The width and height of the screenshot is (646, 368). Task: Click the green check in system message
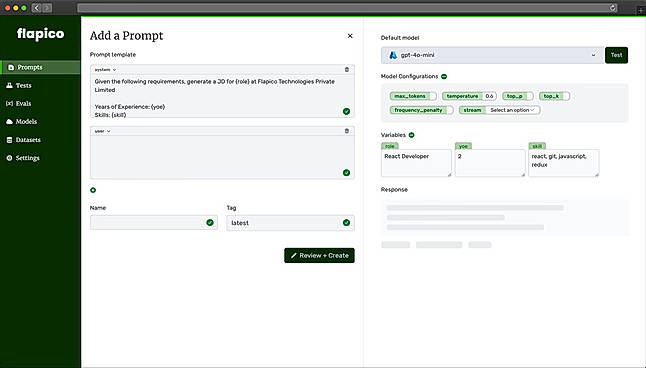(346, 111)
